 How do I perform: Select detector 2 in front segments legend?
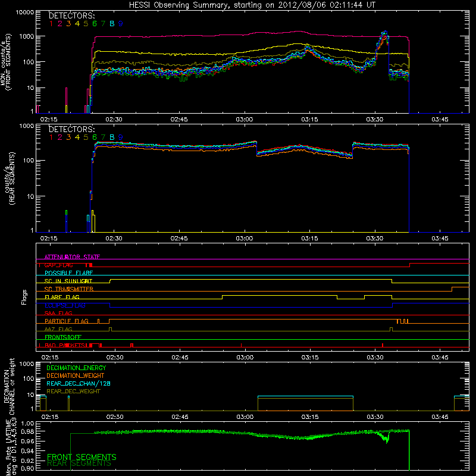click(60, 24)
